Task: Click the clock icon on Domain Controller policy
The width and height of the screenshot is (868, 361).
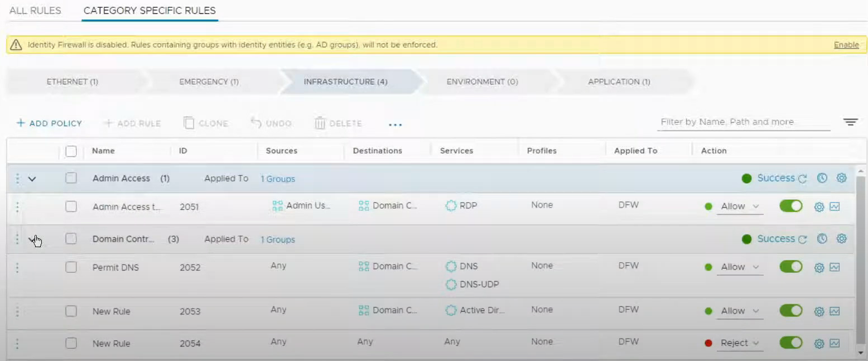Action: point(822,239)
